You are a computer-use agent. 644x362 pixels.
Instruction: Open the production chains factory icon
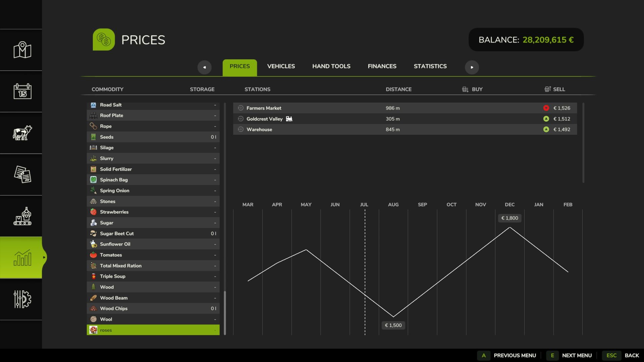22,216
